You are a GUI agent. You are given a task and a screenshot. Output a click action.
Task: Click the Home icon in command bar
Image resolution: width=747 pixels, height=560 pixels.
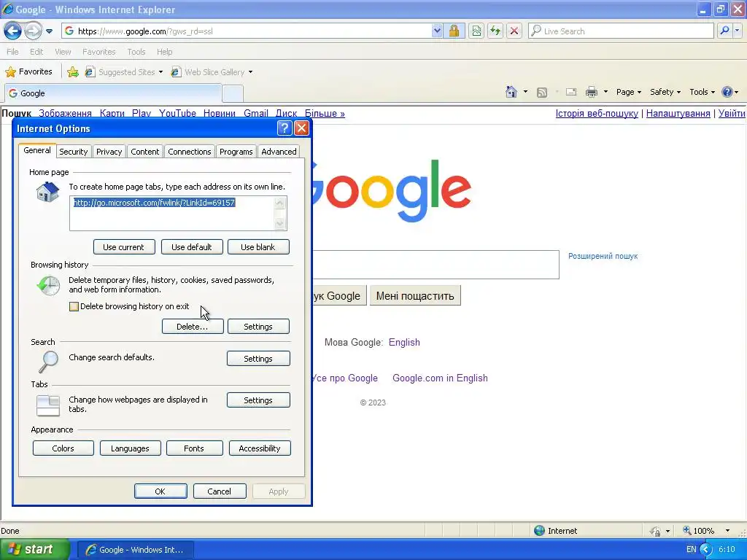click(511, 92)
